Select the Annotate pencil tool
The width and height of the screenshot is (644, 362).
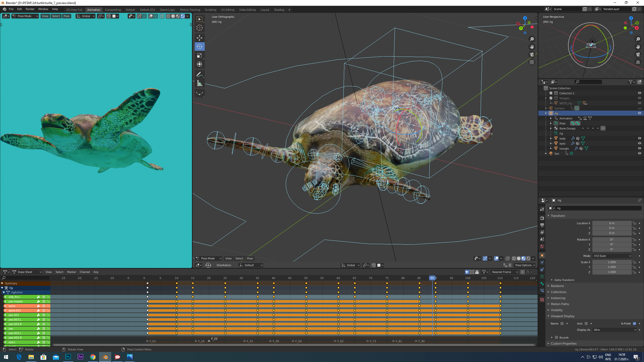tap(199, 74)
